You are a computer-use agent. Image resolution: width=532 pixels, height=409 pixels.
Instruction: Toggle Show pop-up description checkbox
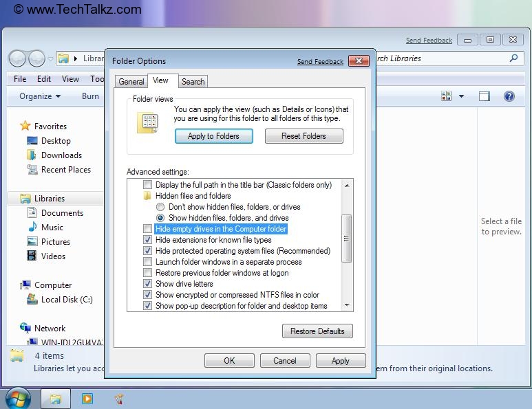pos(147,306)
